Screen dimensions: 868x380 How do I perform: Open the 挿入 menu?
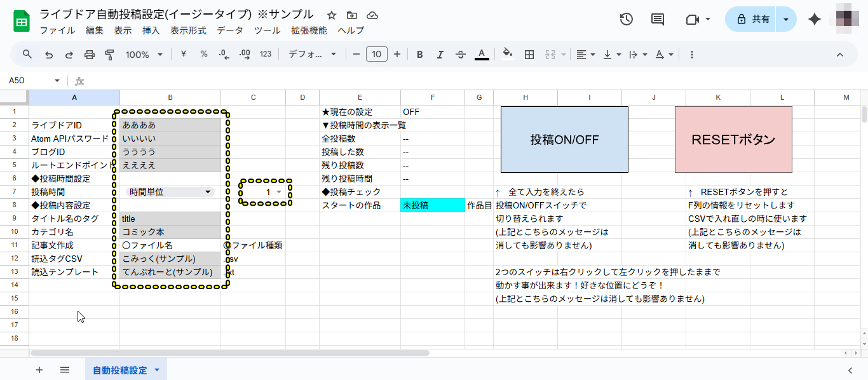pyautogui.click(x=150, y=30)
